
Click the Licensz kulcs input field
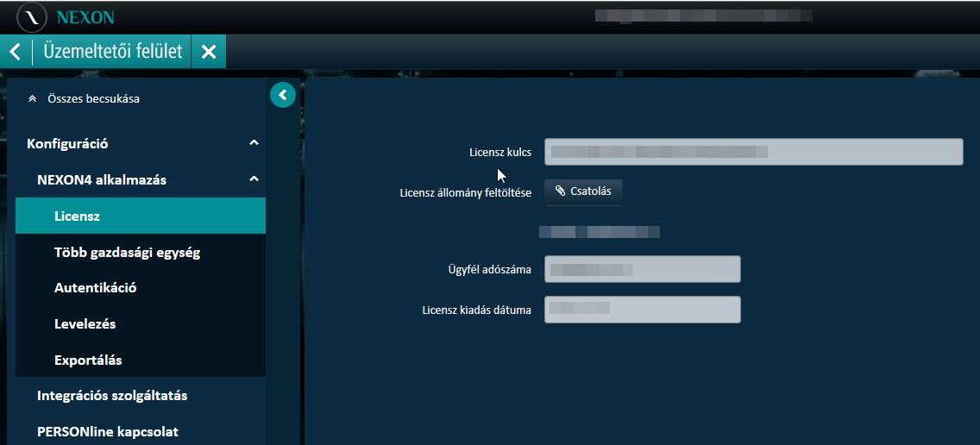753,152
